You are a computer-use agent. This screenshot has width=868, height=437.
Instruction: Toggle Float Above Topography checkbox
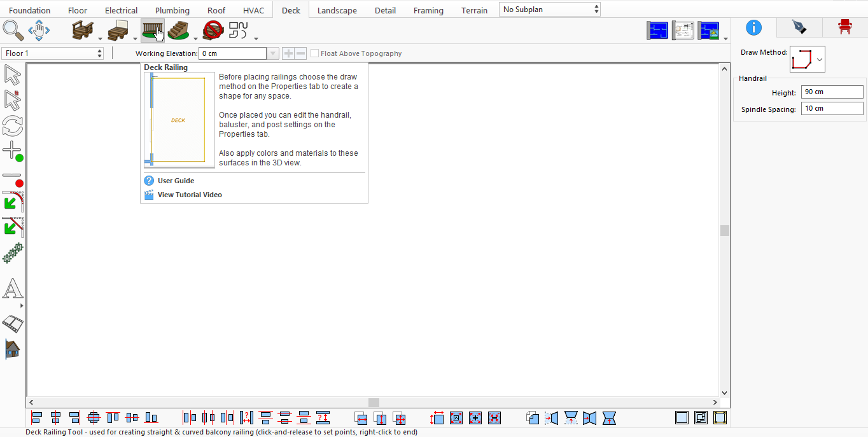(314, 53)
